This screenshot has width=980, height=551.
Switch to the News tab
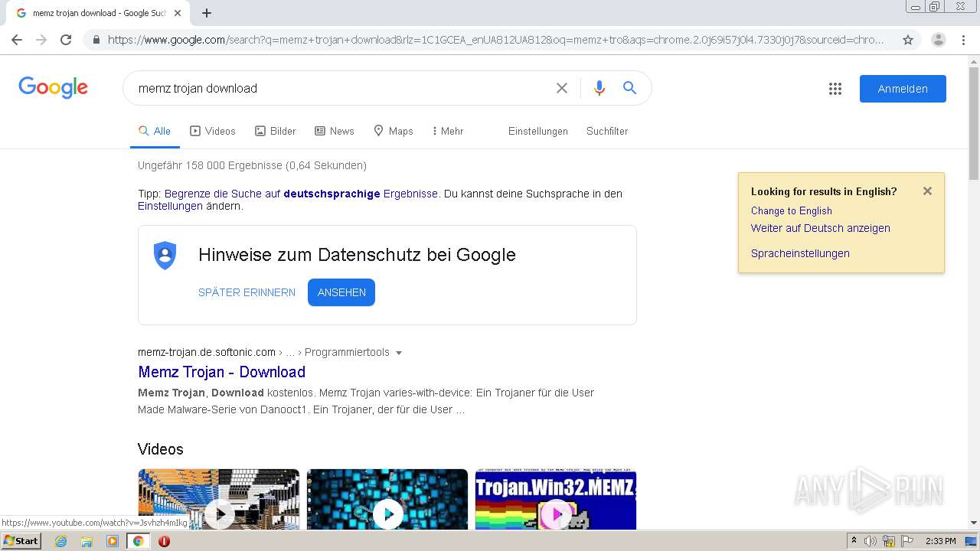click(x=335, y=132)
